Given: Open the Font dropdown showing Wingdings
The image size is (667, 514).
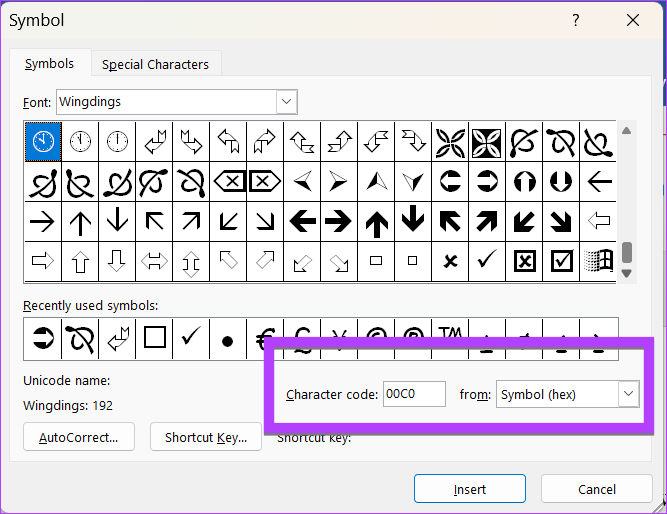Looking at the screenshot, I should coord(287,102).
